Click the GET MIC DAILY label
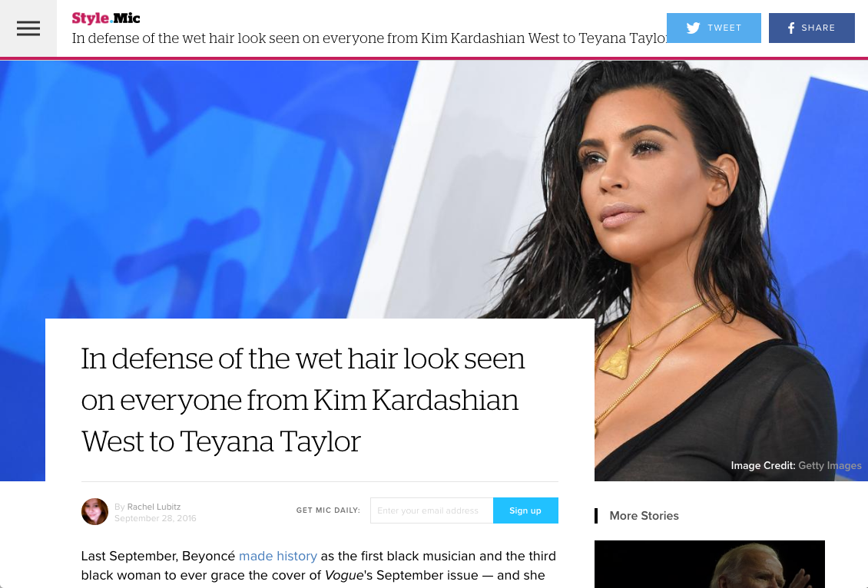 pyautogui.click(x=328, y=510)
